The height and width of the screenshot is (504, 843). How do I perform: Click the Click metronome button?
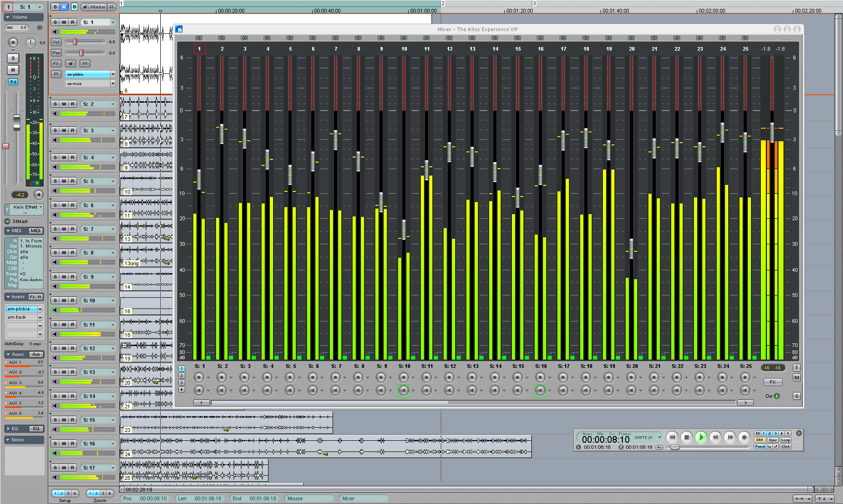pyautogui.click(x=785, y=446)
